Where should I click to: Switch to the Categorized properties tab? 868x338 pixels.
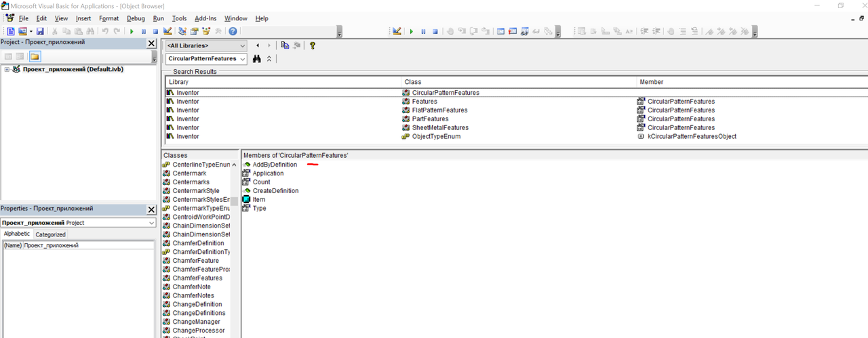[50, 234]
